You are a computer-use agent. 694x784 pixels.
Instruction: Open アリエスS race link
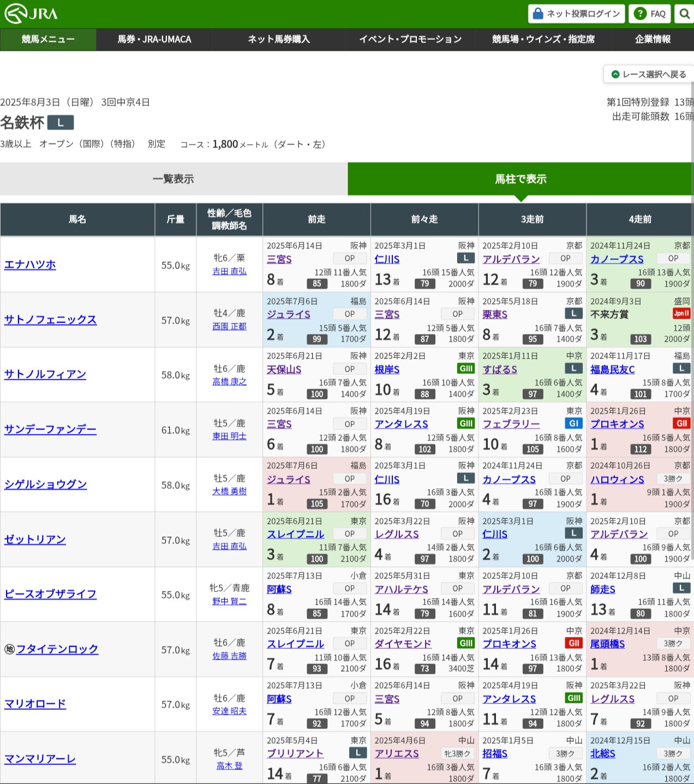[x=397, y=753]
